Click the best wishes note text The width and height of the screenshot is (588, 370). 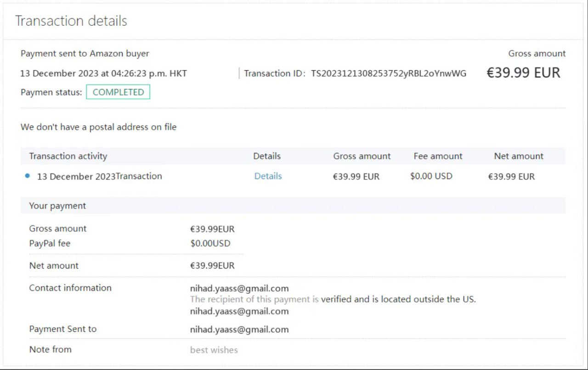[214, 350]
